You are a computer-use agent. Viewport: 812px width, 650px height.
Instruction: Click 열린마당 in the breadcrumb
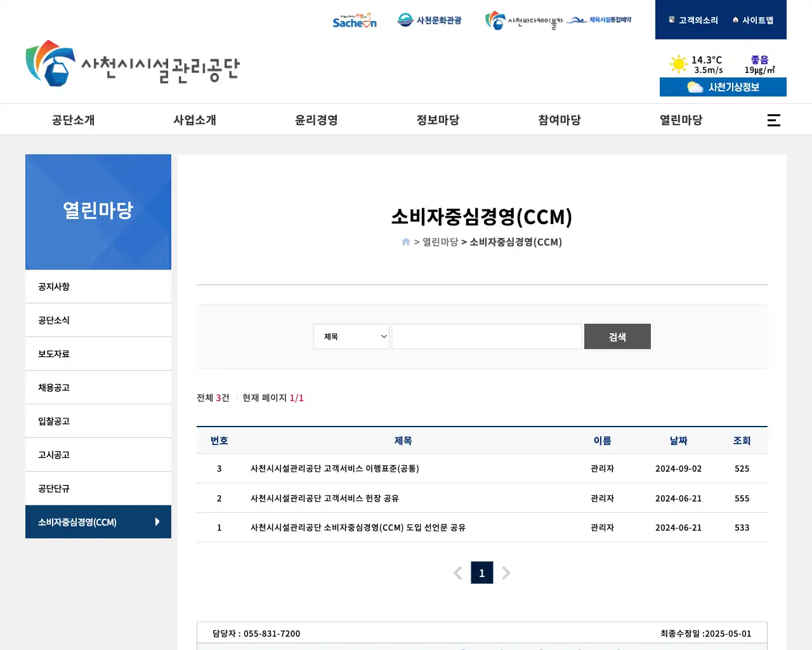[x=440, y=242]
